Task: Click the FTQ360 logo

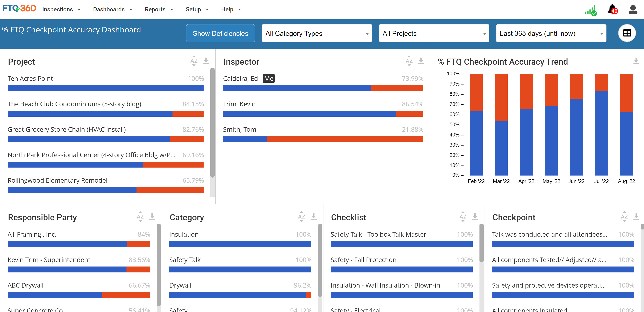Action: (19, 9)
